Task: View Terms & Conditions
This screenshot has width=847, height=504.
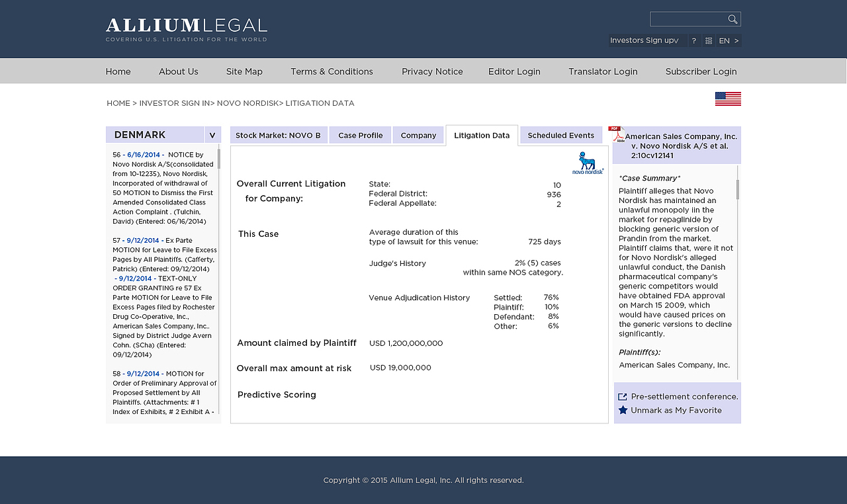Action: [332, 71]
